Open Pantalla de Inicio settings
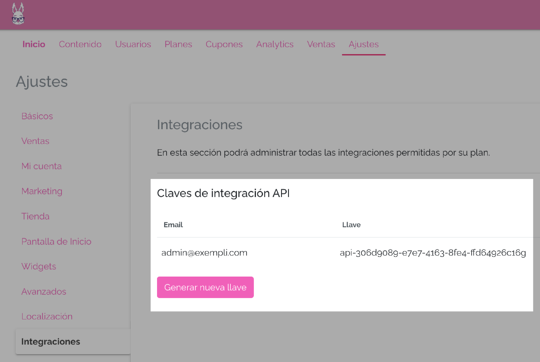The height and width of the screenshot is (362, 540). click(56, 241)
